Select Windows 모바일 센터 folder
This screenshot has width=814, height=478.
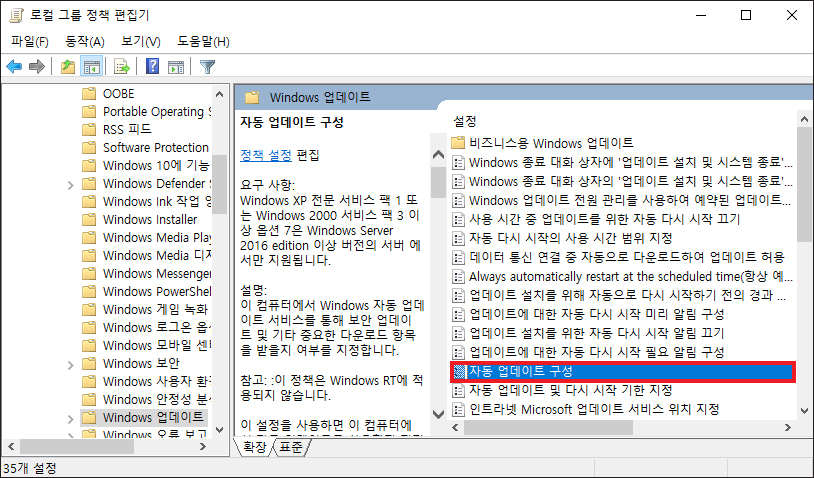[157, 345]
